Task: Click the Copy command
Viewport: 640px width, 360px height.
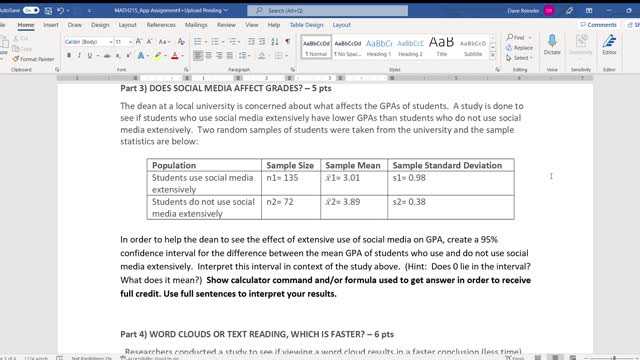Action: 22,49
